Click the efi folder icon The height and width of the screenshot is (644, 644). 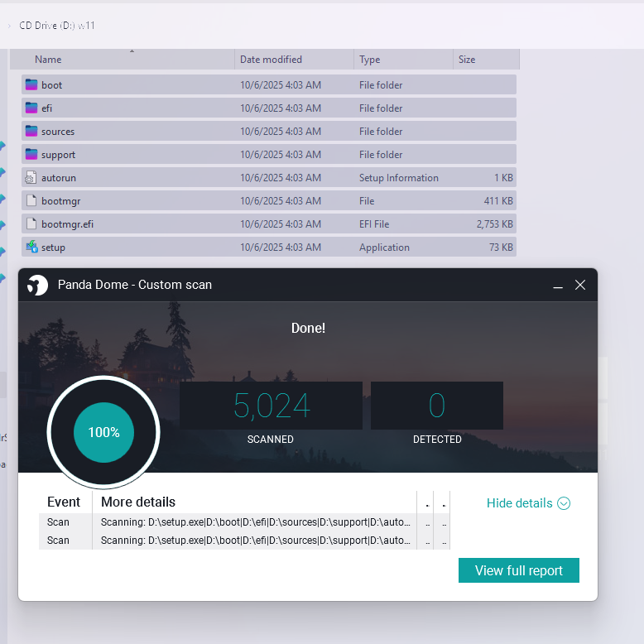pyautogui.click(x=31, y=108)
